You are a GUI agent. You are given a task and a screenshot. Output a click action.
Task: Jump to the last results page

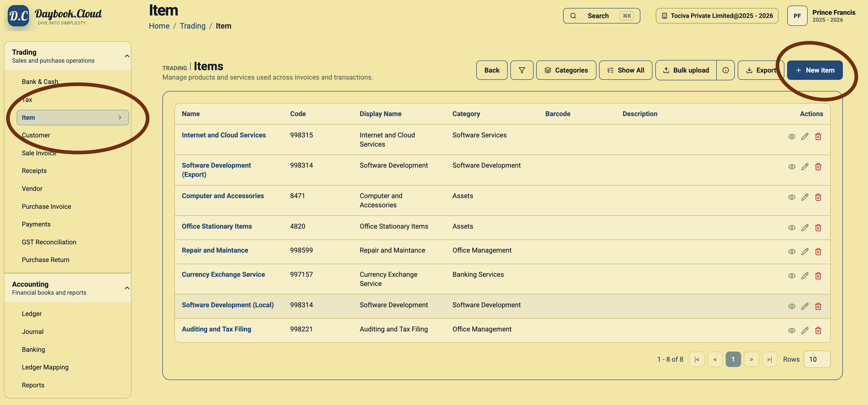(769, 360)
